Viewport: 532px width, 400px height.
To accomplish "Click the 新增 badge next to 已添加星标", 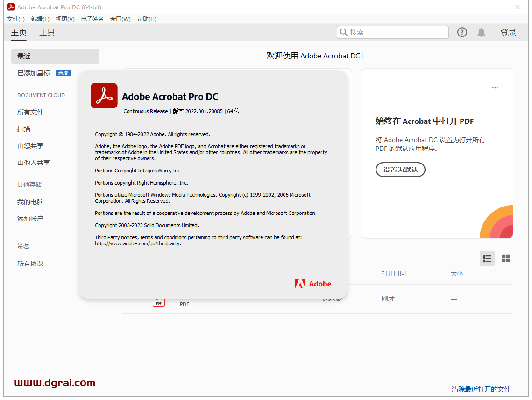I will coord(63,73).
